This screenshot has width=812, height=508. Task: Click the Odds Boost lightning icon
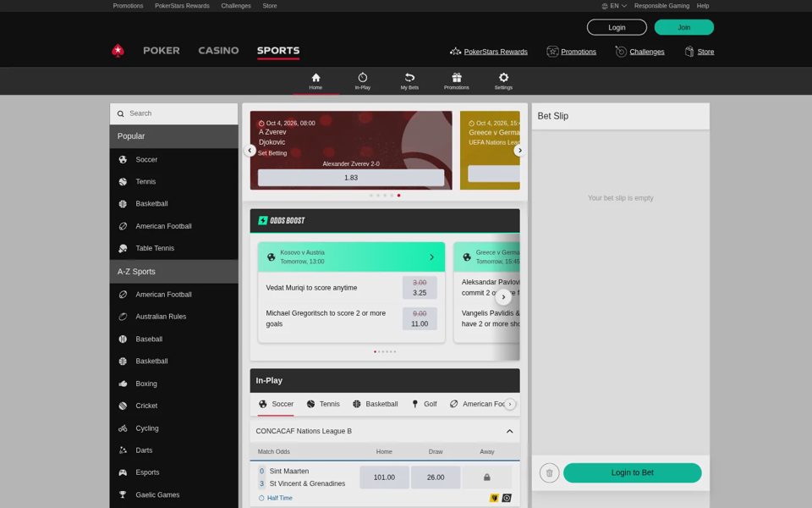[x=262, y=221]
